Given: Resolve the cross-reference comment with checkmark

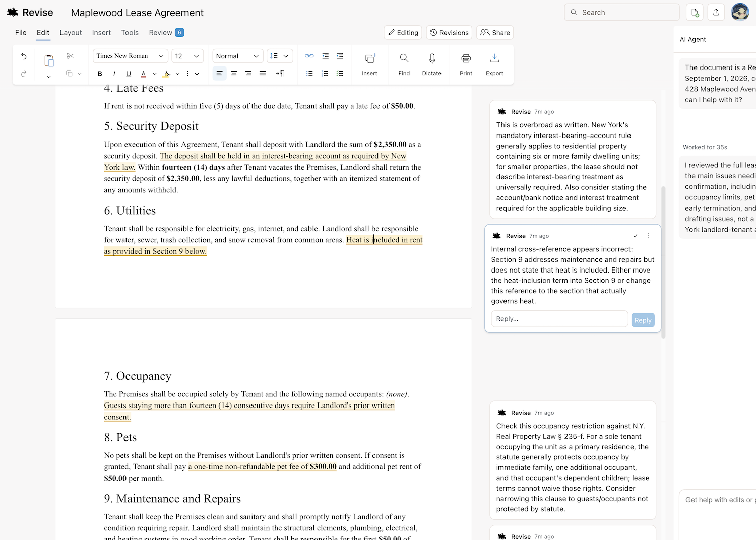Looking at the screenshot, I should 636,236.
